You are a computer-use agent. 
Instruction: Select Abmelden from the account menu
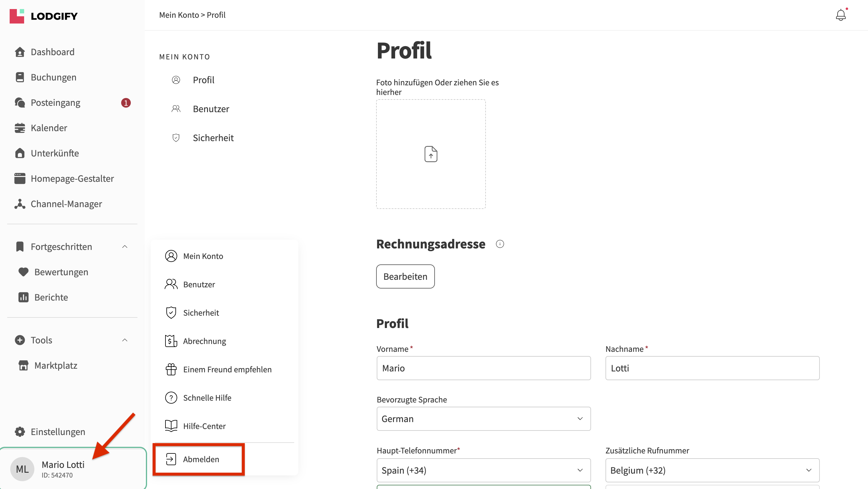201,459
